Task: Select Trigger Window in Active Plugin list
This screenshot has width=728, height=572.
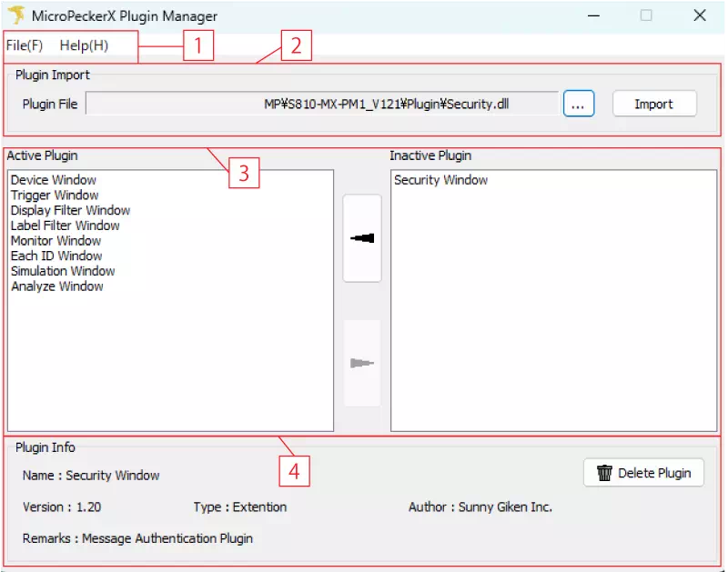Action: (x=55, y=196)
